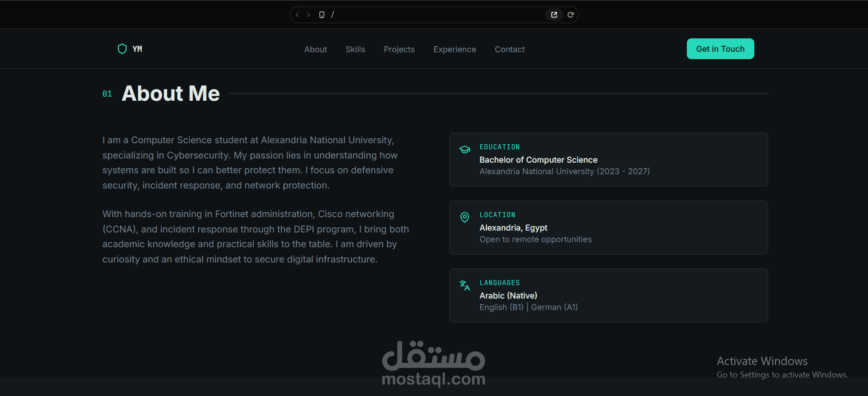Viewport: 868px width, 396px height.
Task: Click the YM brand text
Action: tap(137, 49)
